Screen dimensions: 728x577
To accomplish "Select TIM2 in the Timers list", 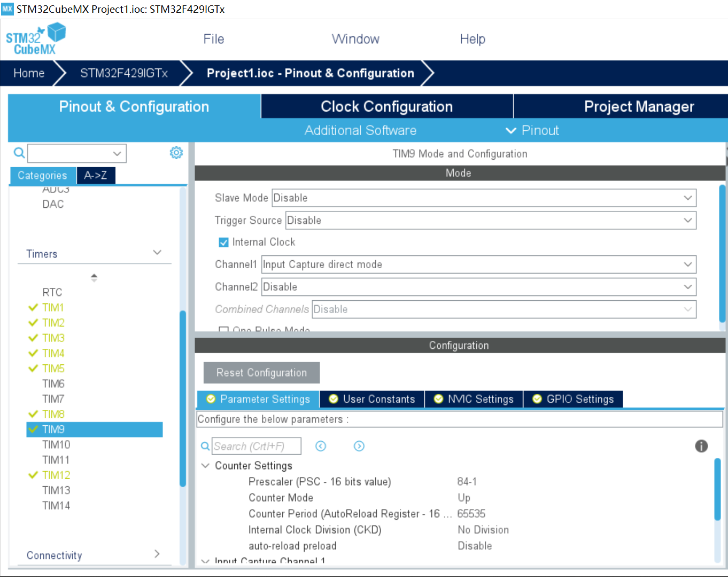I will 53,323.
